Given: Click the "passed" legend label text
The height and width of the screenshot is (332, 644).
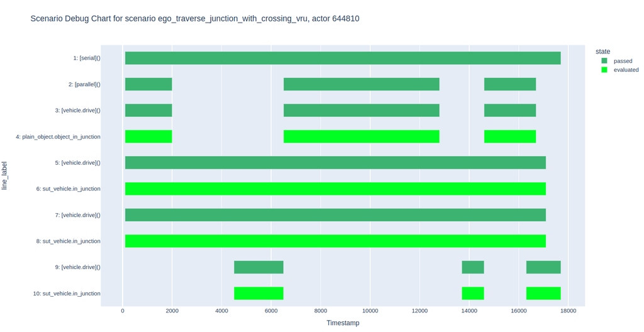Looking at the screenshot, I should (x=623, y=61).
